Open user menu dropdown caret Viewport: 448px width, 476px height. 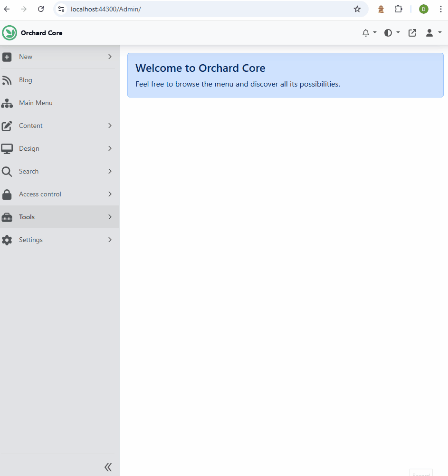pos(440,32)
